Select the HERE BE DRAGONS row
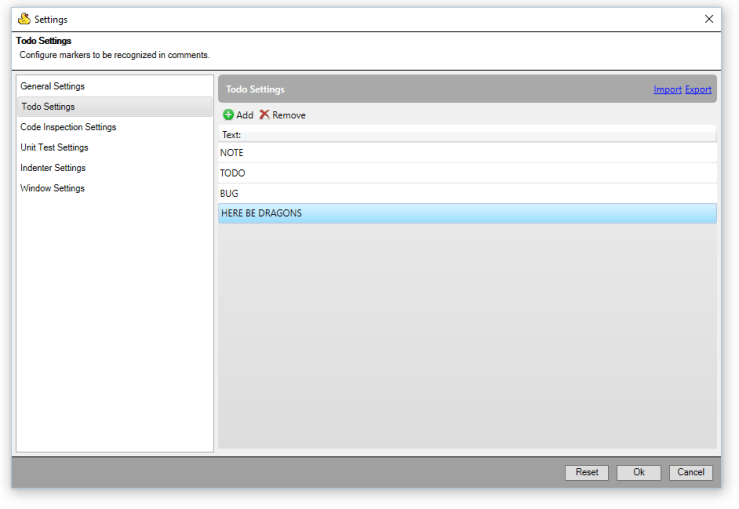The width and height of the screenshot is (739, 509). (468, 213)
